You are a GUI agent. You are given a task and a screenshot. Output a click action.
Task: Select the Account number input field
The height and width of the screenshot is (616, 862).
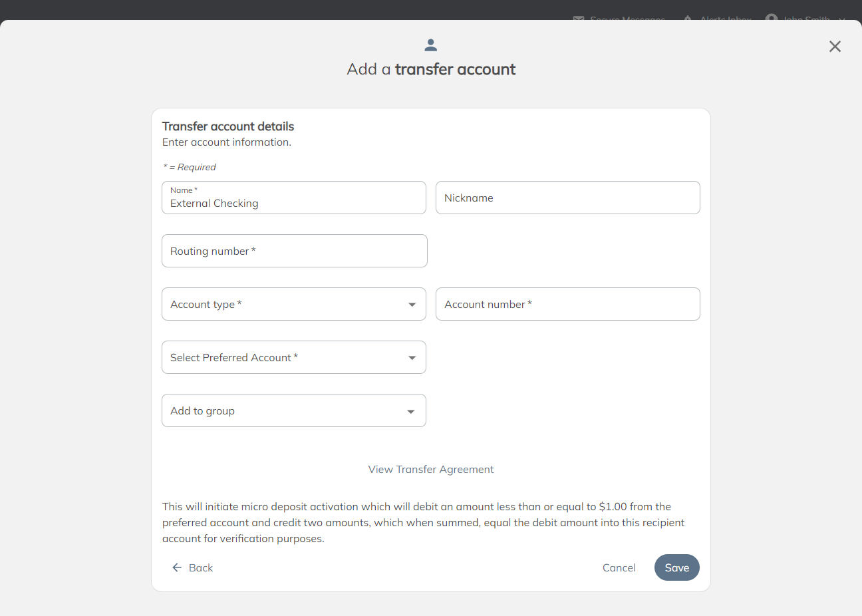coord(567,304)
